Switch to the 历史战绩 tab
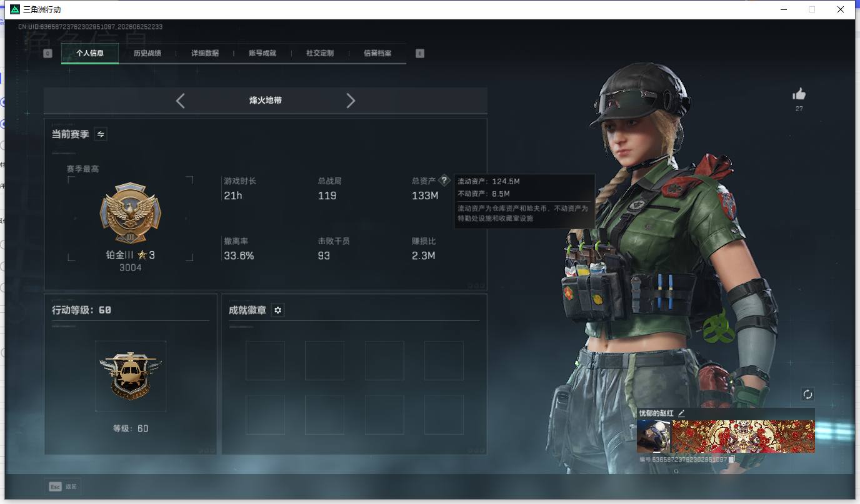Screen dimensions: 860x504 coord(147,53)
